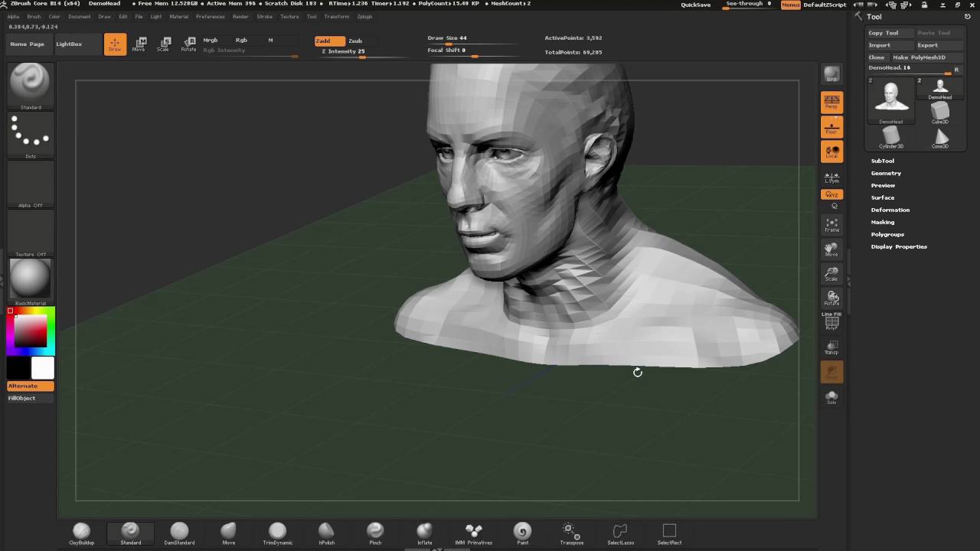The height and width of the screenshot is (551, 980).
Task: Expand the Surface section
Action: [x=883, y=197]
